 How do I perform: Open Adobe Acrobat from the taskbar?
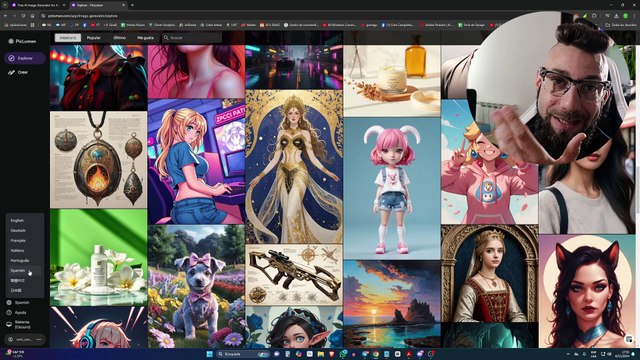click(409, 354)
